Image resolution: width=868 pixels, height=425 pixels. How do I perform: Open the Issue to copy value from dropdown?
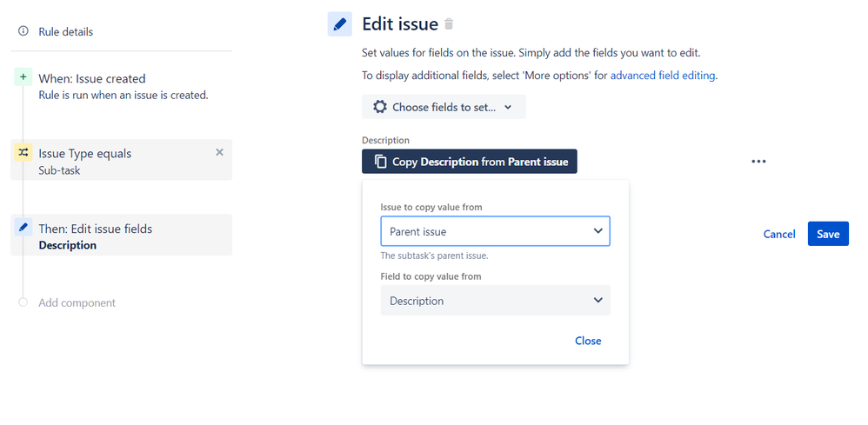[496, 231]
